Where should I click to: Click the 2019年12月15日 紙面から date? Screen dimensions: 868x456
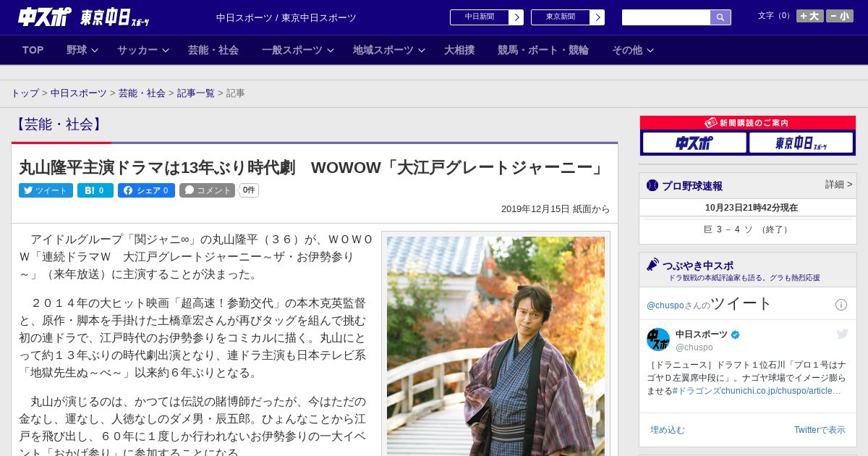556,209
